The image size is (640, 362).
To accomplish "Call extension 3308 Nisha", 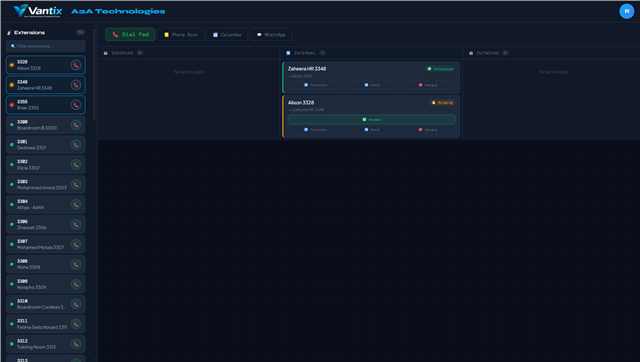I will pyautogui.click(x=76, y=264).
